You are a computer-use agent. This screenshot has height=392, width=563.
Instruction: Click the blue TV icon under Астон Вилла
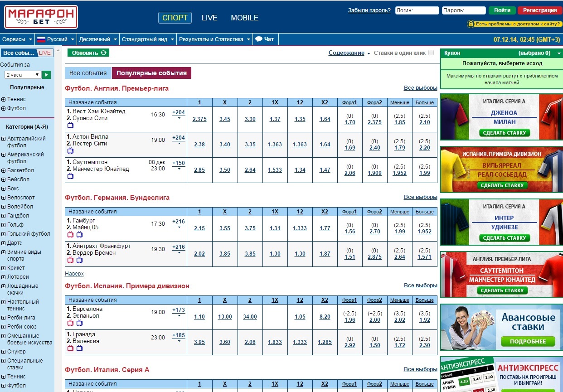pos(70,151)
